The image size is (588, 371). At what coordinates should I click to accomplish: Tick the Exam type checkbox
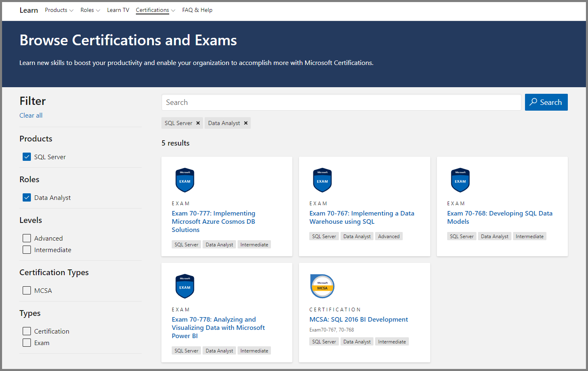27,343
